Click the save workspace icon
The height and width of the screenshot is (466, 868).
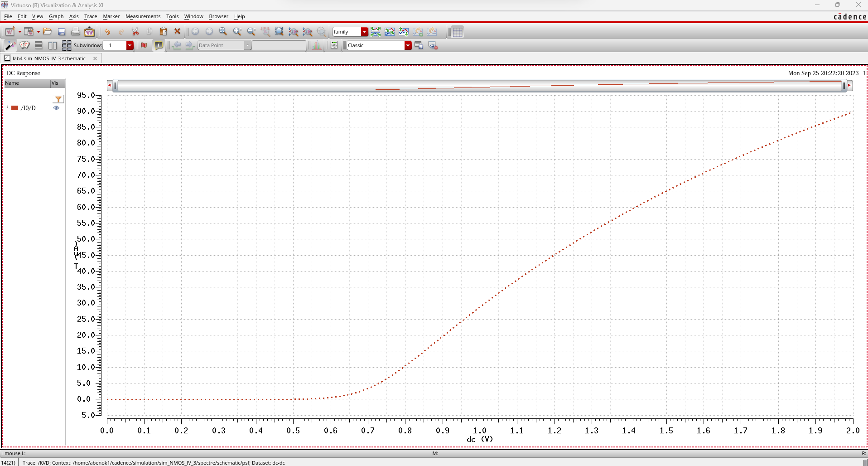(419, 45)
